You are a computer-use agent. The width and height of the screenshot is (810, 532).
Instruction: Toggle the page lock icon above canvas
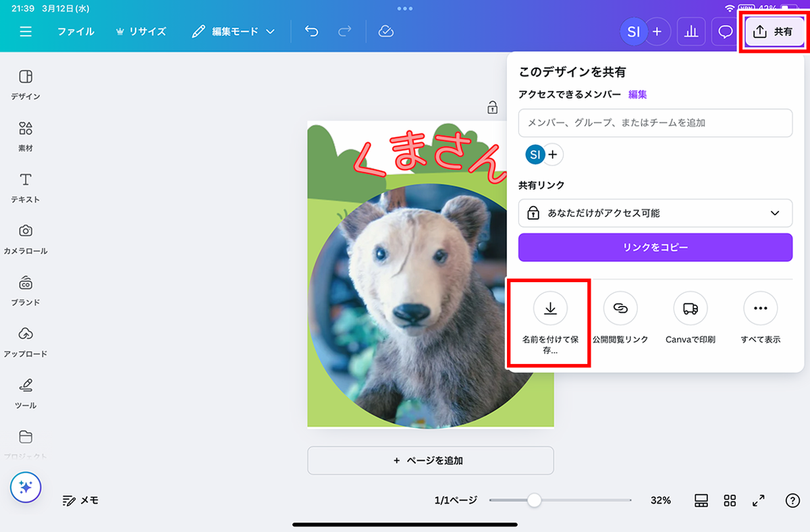(493, 107)
